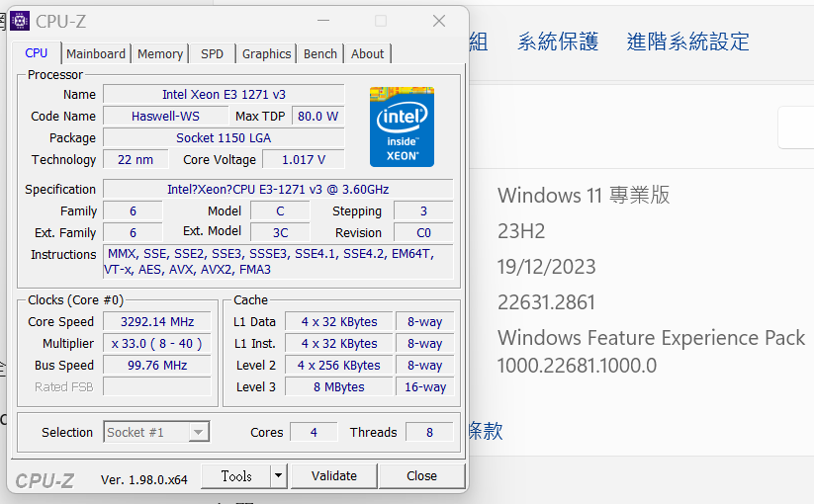
Task: Click the Threads count value 8
Action: tap(429, 433)
